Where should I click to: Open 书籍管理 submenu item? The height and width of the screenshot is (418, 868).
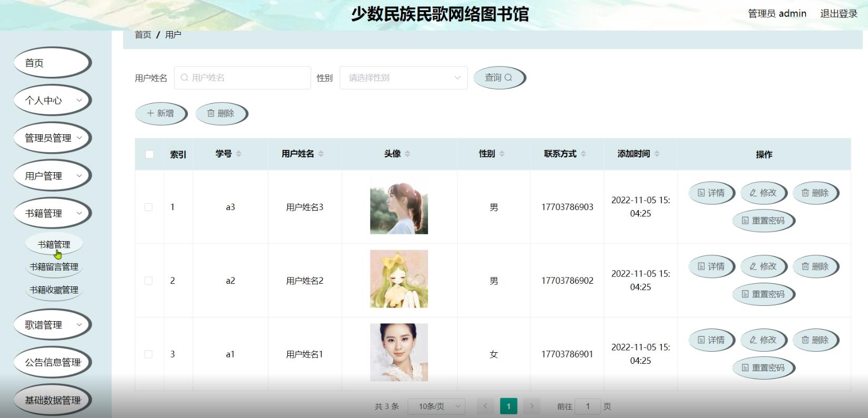tap(54, 244)
